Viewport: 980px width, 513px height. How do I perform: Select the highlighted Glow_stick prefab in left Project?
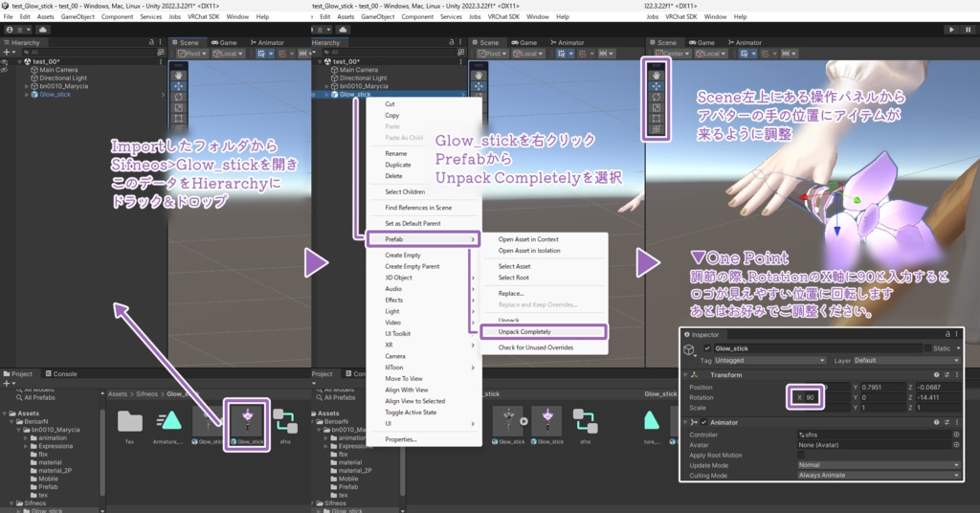(248, 425)
